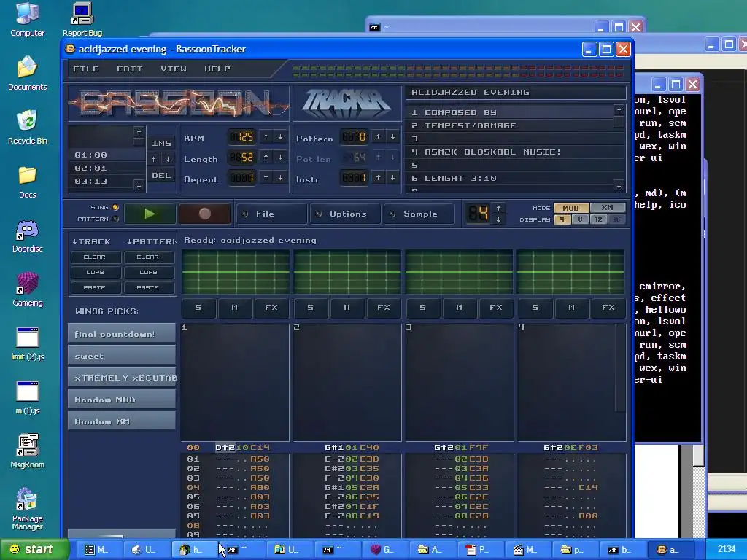The image size is (747, 560).
Task: Select the limit (2).js desktop file
Action: [27, 343]
